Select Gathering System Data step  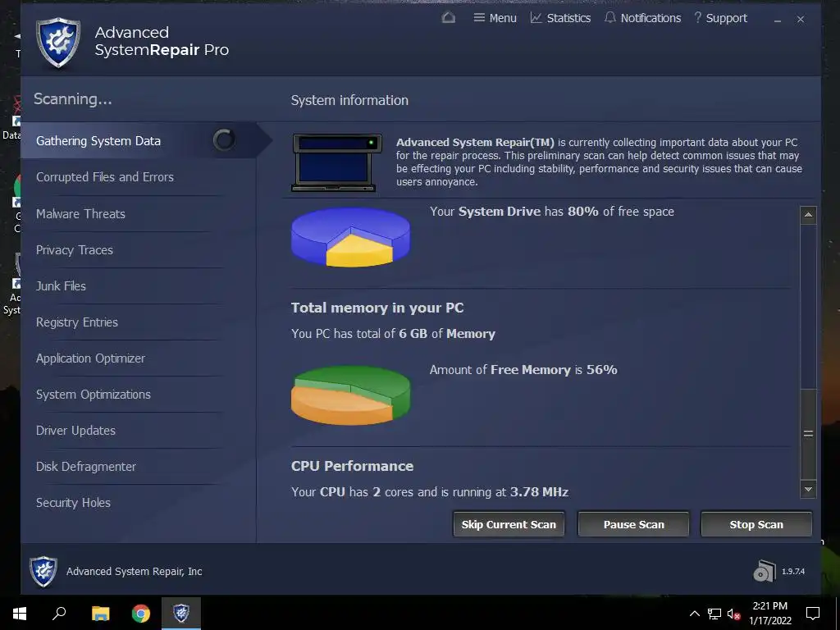pyautogui.click(x=139, y=140)
